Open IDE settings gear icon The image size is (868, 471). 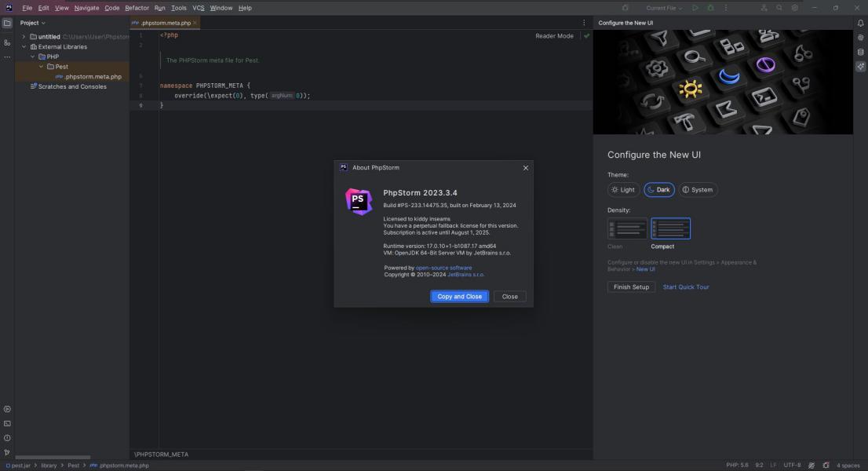(795, 8)
